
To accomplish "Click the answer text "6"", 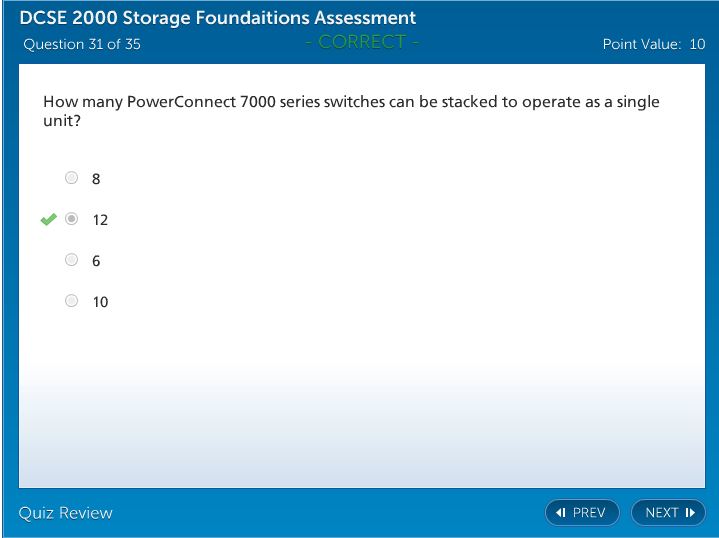I will 96,261.
